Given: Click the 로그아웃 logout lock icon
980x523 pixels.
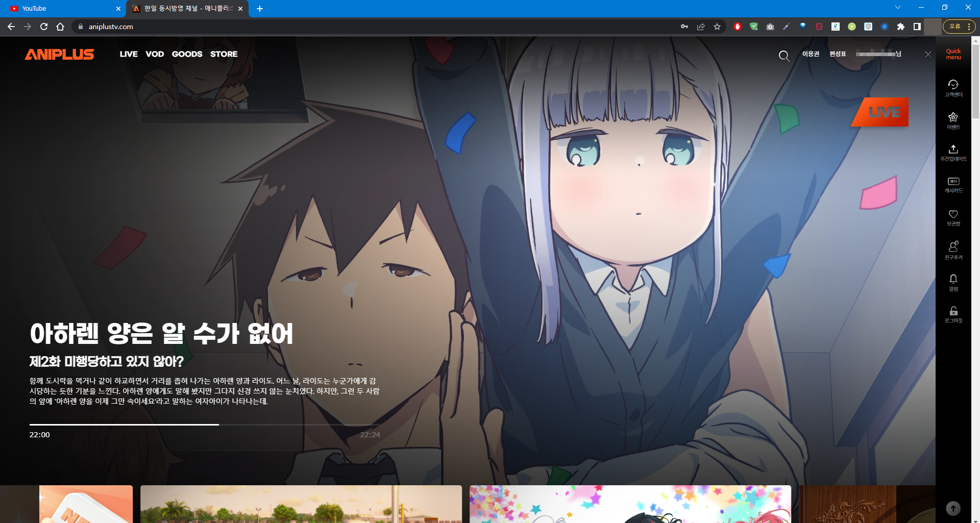Looking at the screenshot, I should click(x=953, y=314).
